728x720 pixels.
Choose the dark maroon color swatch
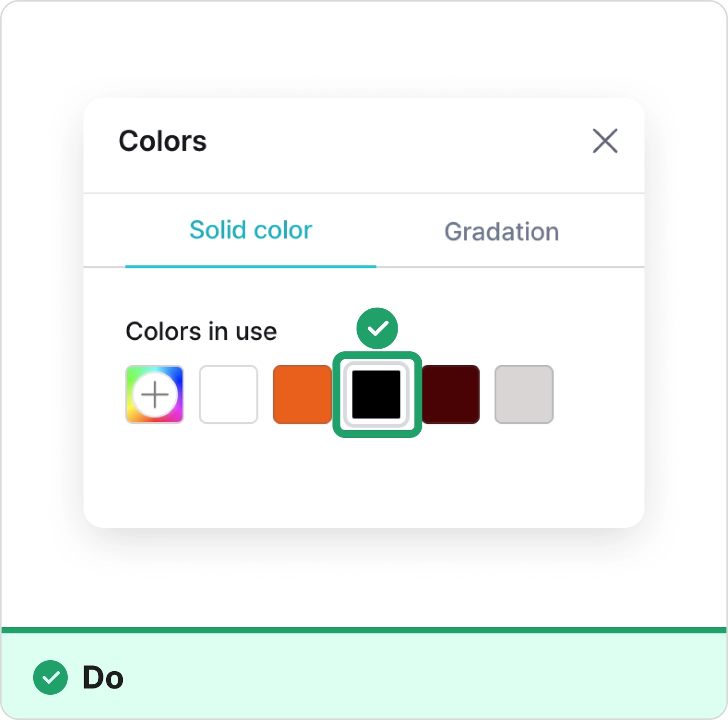tap(451, 394)
